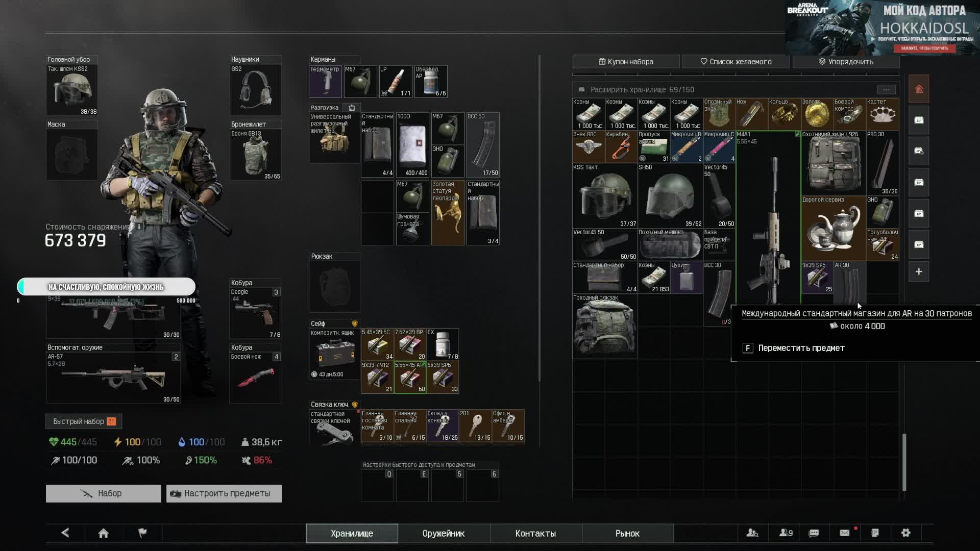The image size is (980, 551).
Task: Open the Упорядочить sort option
Action: (x=846, y=62)
